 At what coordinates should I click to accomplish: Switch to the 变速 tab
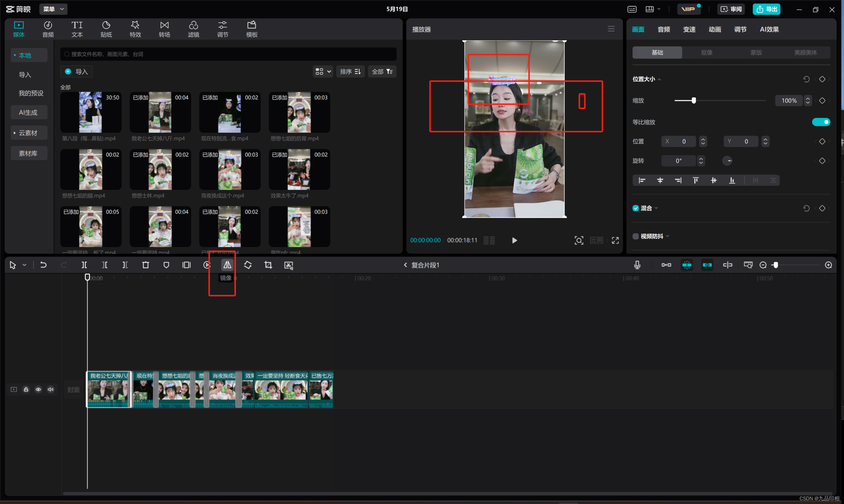(x=689, y=29)
